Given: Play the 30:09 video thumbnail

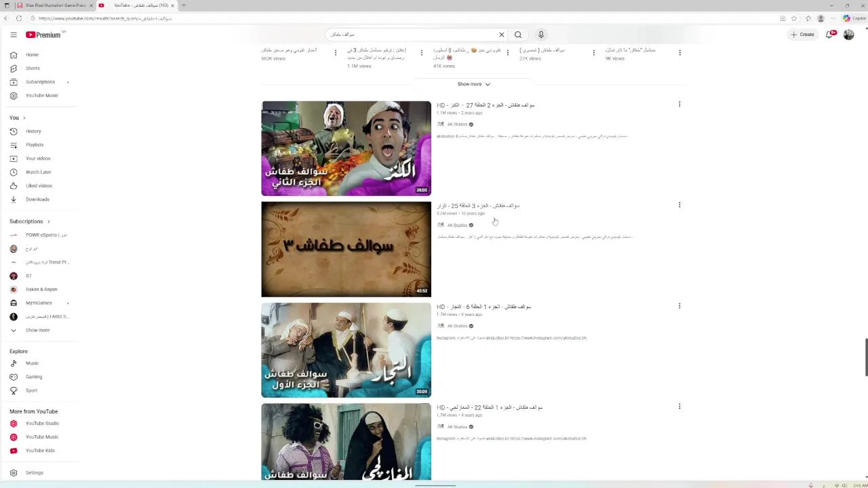Looking at the screenshot, I should coord(346,350).
